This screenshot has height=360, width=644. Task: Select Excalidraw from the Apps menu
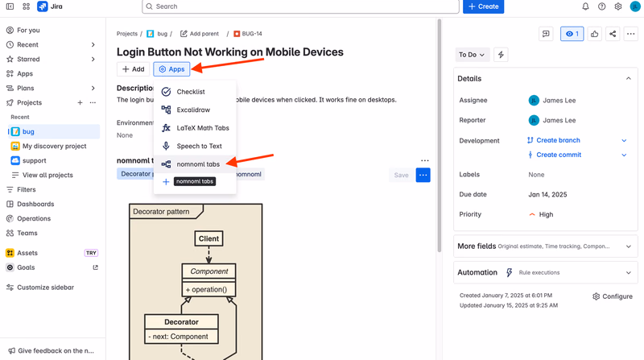click(x=195, y=110)
